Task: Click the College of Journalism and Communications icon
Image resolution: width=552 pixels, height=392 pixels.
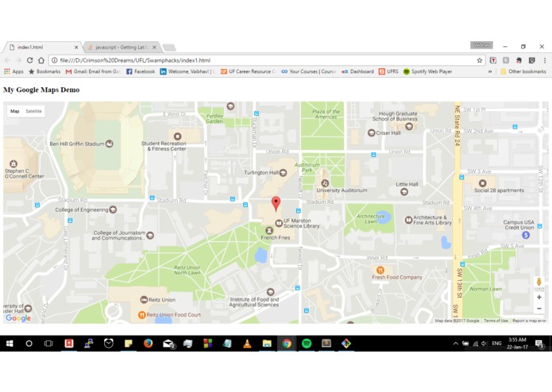Action: (150, 235)
